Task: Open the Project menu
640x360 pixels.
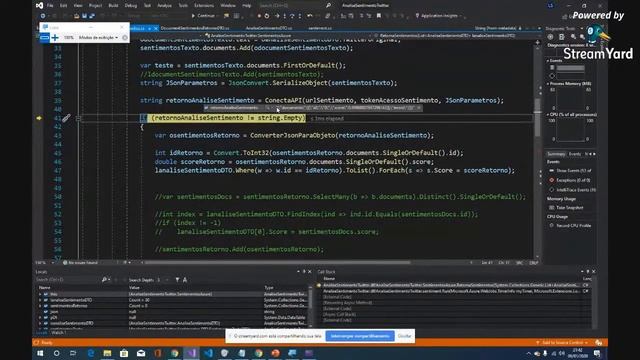Action: click(96, 6)
